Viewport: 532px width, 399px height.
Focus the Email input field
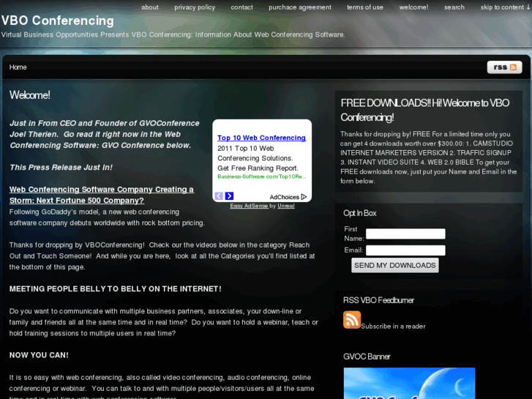pos(405,250)
